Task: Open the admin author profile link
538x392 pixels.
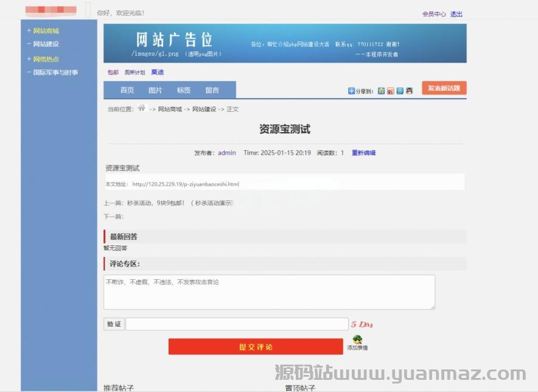Action: pyautogui.click(x=227, y=153)
